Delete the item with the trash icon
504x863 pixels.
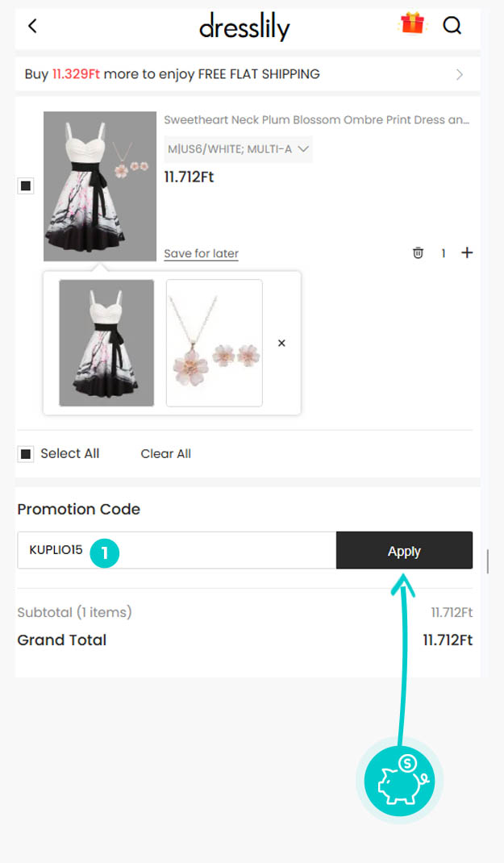(x=419, y=252)
